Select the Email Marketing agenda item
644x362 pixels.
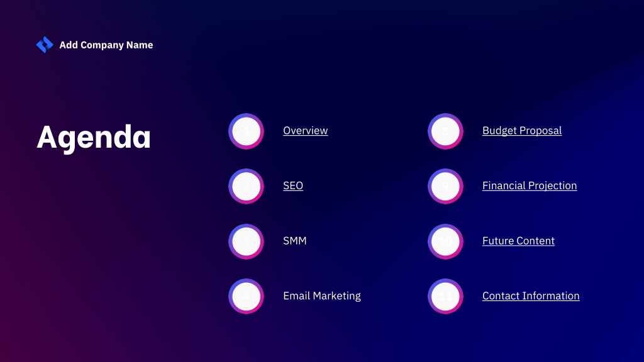point(321,296)
